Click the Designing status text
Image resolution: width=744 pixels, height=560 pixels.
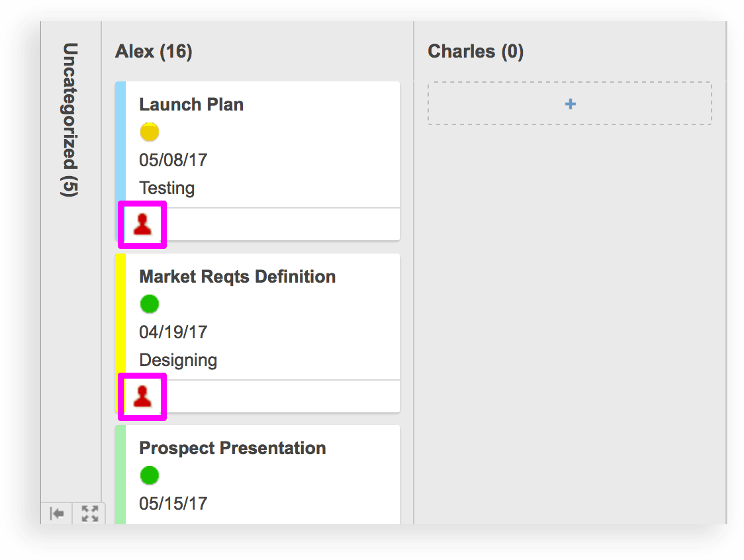(178, 360)
